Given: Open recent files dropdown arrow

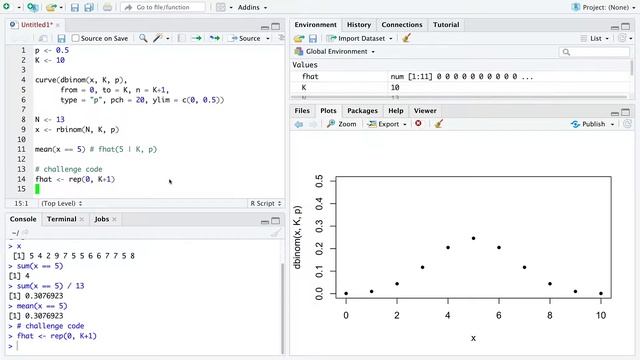Looking at the screenshot, I should (x=61, y=7).
